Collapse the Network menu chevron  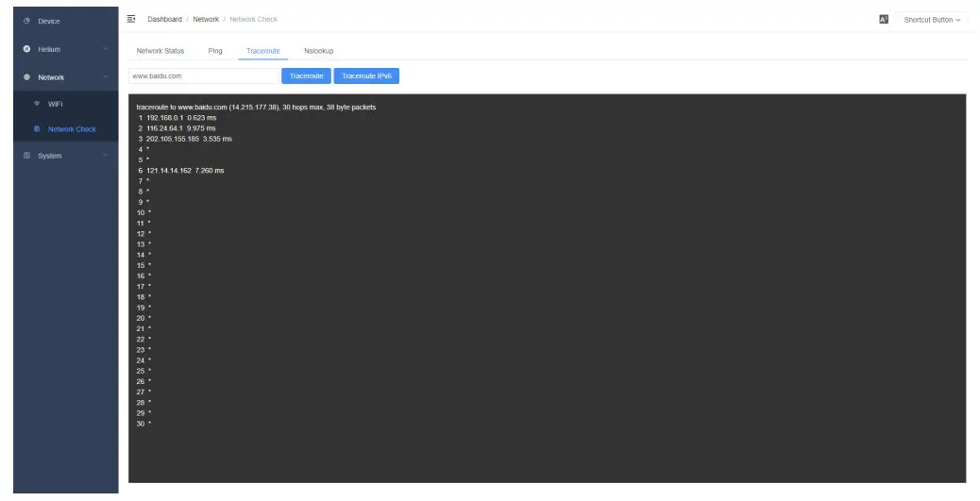[105, 77]
